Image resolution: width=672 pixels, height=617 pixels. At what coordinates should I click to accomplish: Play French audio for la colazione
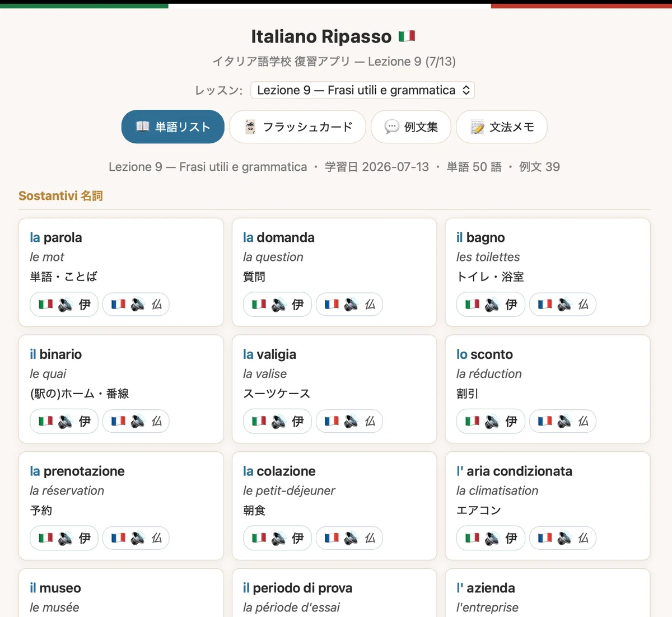pos(349,538)
